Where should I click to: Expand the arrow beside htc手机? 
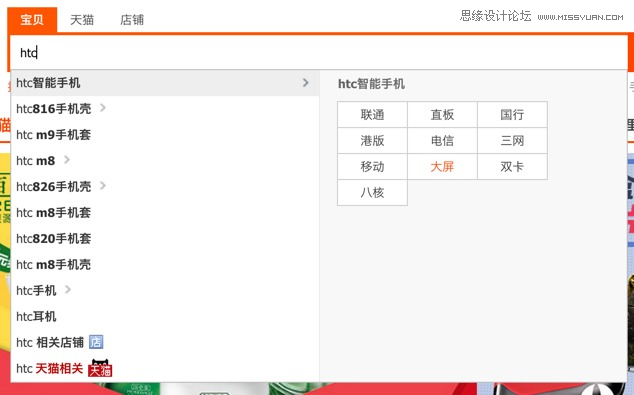[x=68, y=289]
